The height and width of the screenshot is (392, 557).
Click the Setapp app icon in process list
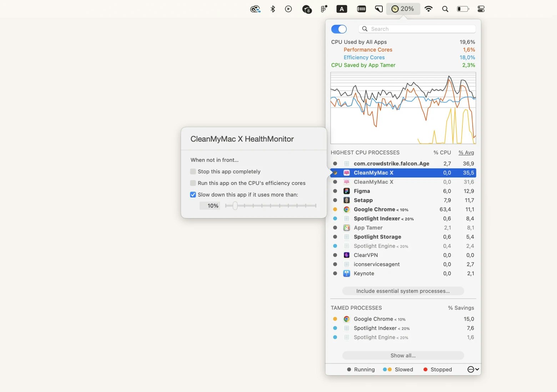click(346, 200)
